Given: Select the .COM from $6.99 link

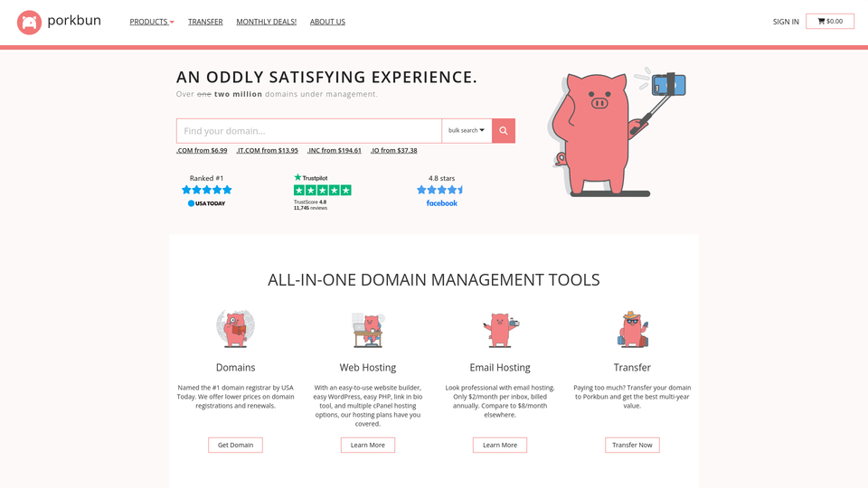Looking at the screenshot, I should pyautogui.click(x=202, y=151).
